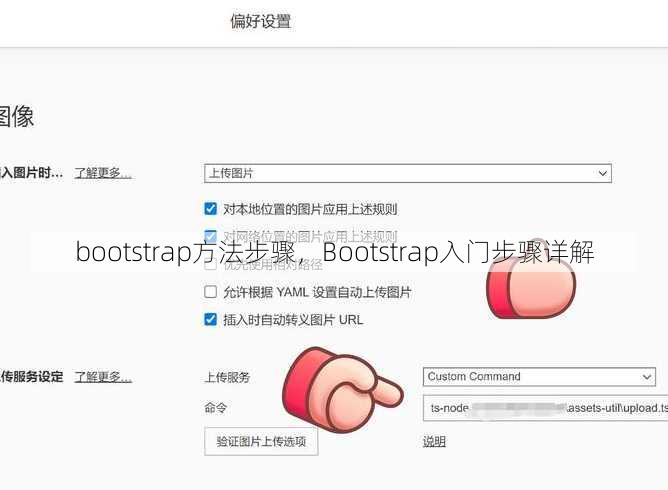This screenshot has height=490, width=668.
Task: Click the 命令 label
Action: click(216, 408)
